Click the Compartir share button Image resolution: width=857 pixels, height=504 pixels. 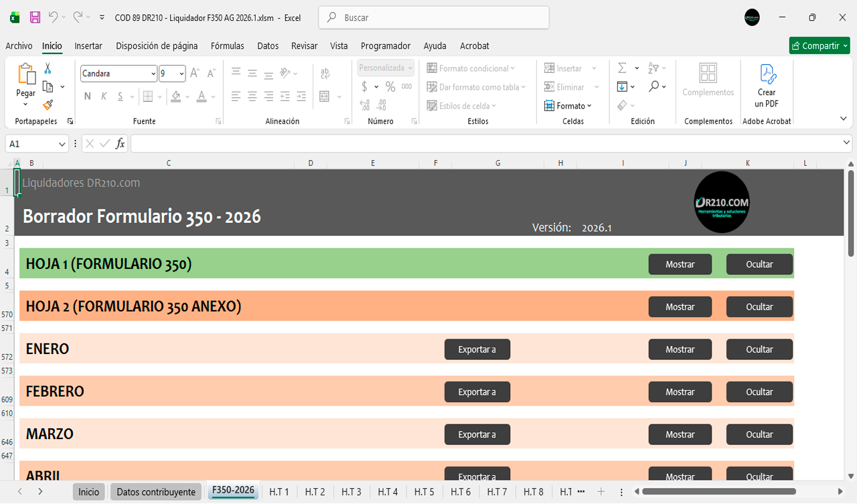click(819, 46)
